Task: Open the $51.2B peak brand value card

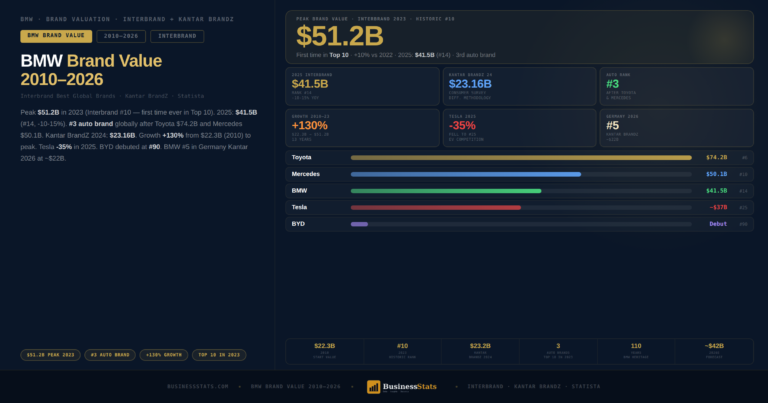Action: 519,37
